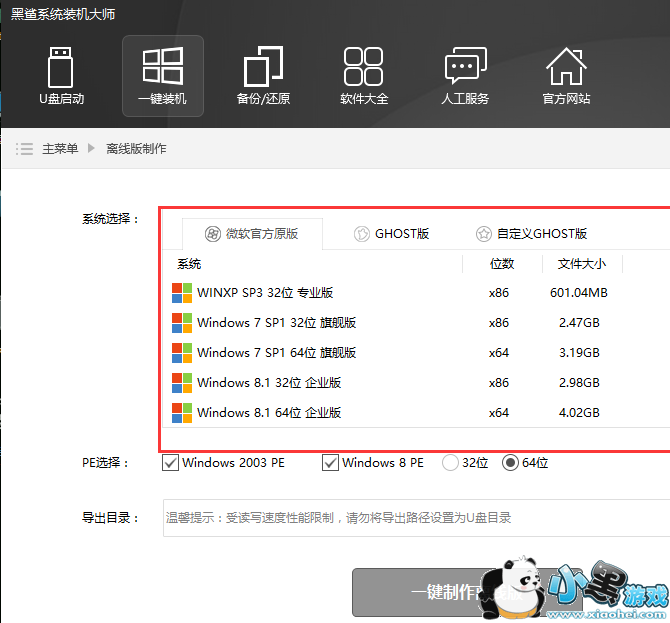Toggle the Windows 8 PE checkbox
This screenshot has width=670, height=623.
(x=330, y=463)
